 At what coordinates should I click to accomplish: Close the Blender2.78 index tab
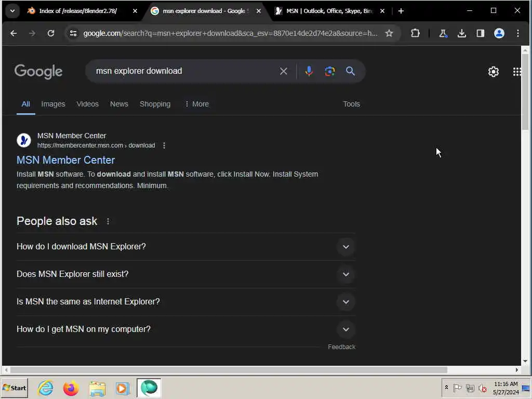coord(135,11)
